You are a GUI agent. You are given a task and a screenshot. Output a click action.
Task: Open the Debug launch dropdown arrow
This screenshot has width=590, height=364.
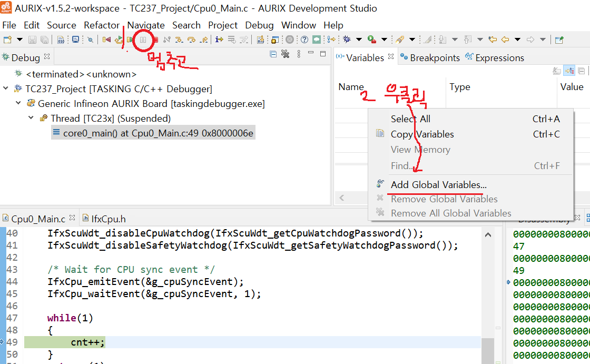click(x=359, y=40)
